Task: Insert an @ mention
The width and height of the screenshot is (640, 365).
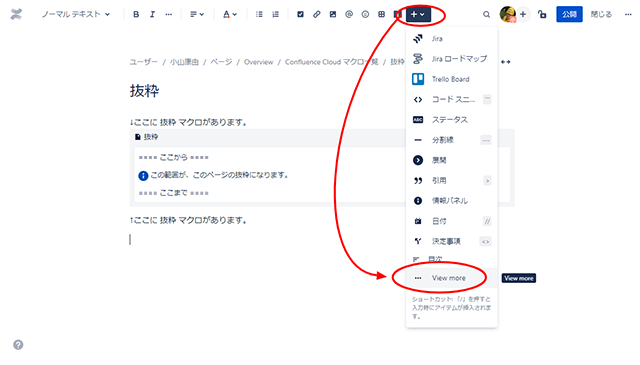Action: pyautogui.click(x=349, y=14)
